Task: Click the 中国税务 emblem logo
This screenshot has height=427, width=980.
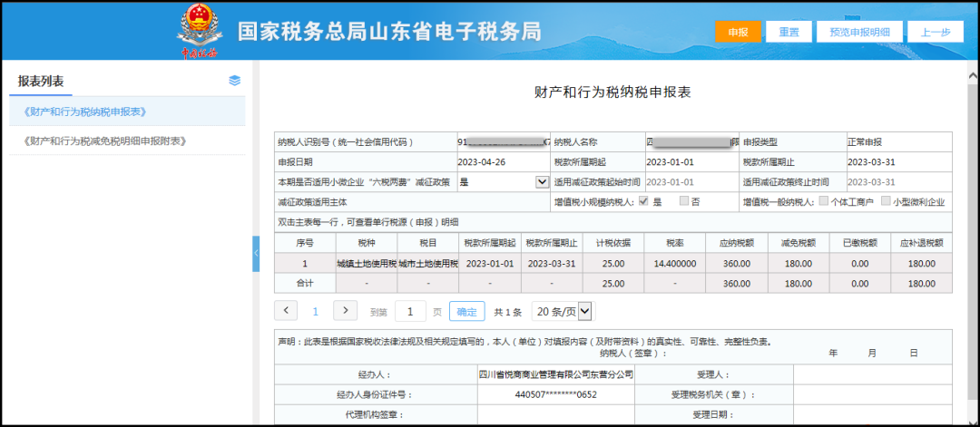Action: 200,31
